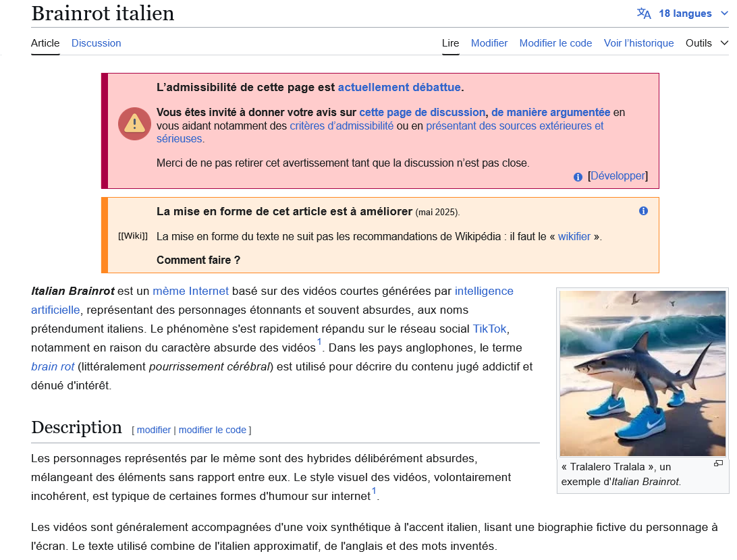The height and width of the screenshot is (560, 737).
Task: Follow the actuellement débattue link
Action: point(399,88)
